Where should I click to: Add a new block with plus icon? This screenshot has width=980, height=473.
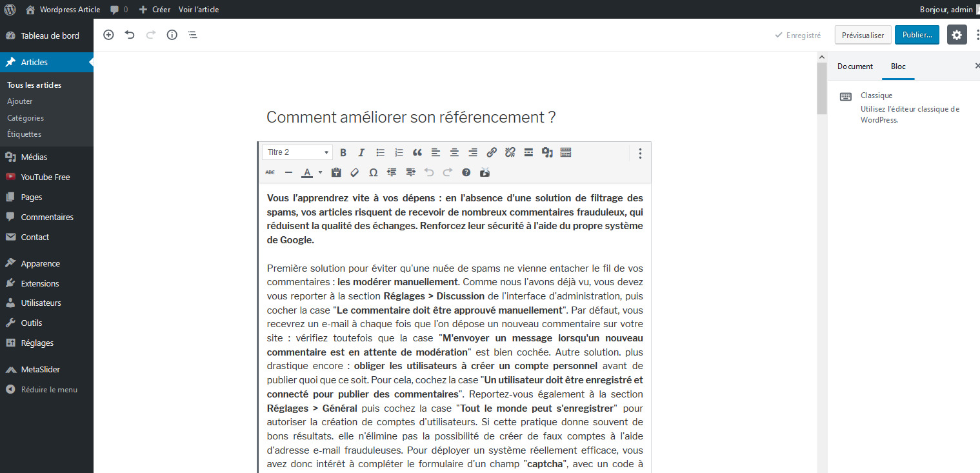tap(108, 35)
